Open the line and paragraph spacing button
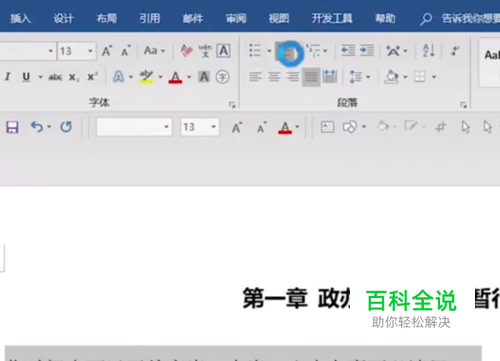Viewport: 500px width, 361px height. point(355,77)
